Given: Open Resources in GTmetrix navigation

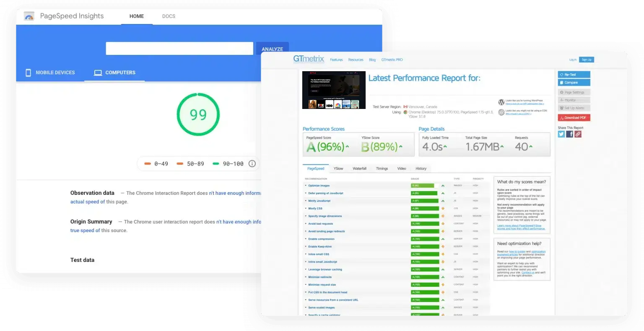Looking at the screenshot, I should (356, 60).
